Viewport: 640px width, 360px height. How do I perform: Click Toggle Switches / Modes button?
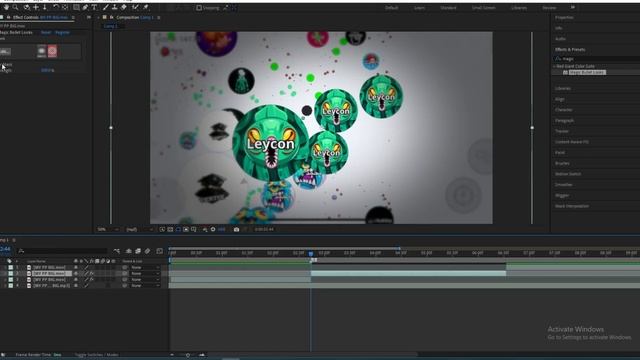[x=96, y=355]
